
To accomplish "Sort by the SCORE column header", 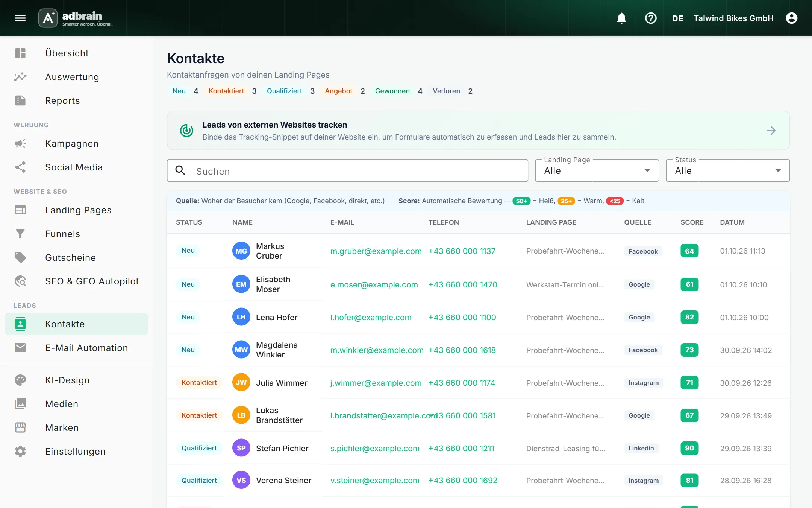I will pyautogui.click(x=692, y=222).
